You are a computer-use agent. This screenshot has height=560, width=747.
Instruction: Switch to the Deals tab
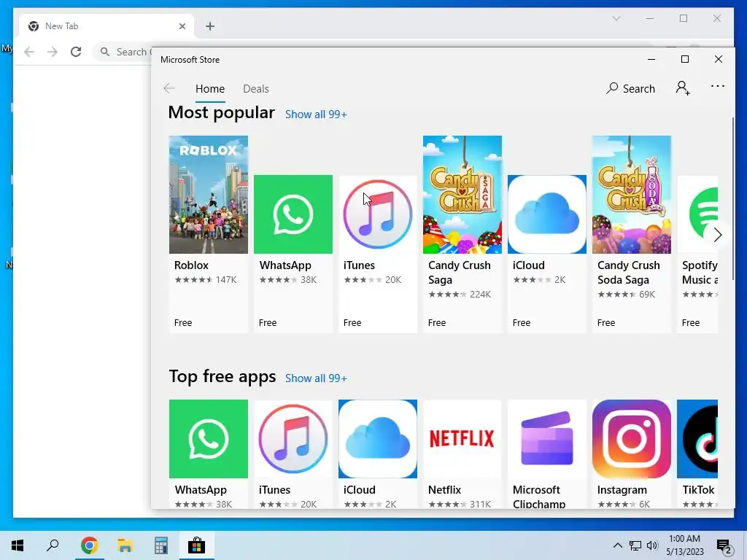(256, 88)
